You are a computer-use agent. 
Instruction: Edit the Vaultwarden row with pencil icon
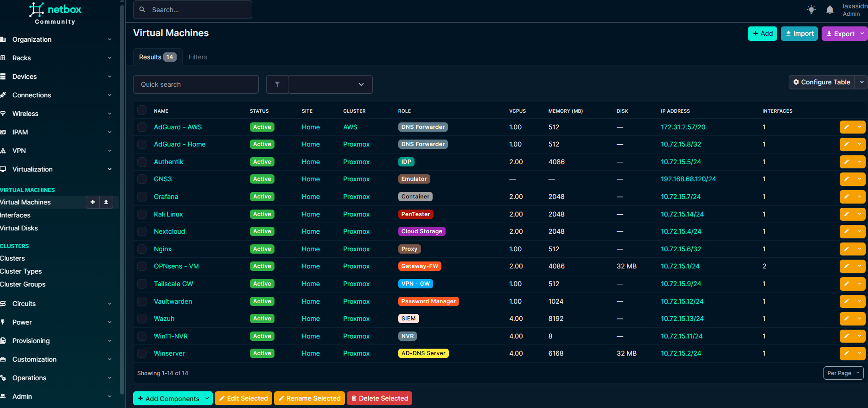pyautogui.click(x=847, y=301)
